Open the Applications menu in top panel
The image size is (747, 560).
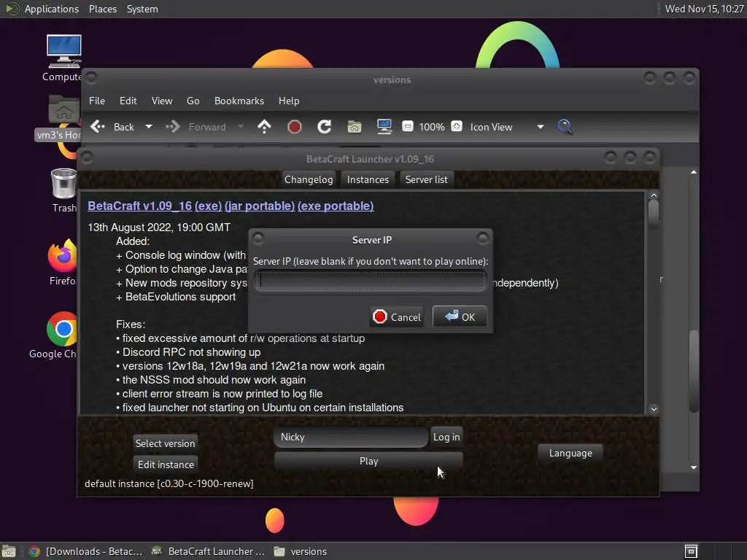(52, 9)
